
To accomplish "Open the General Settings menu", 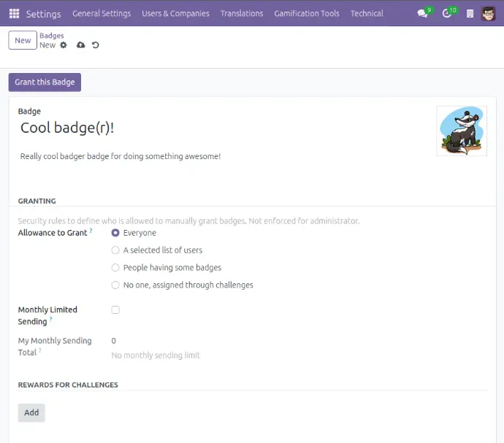I will 102,13.
